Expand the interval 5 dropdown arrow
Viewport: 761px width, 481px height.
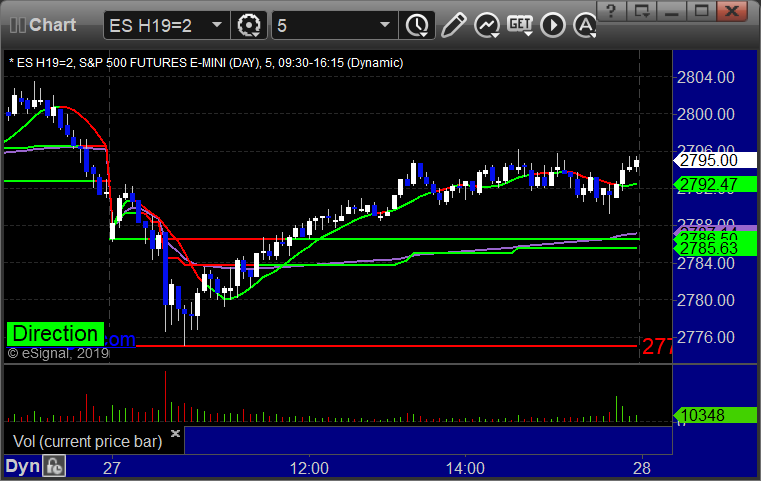pos(385,25)
